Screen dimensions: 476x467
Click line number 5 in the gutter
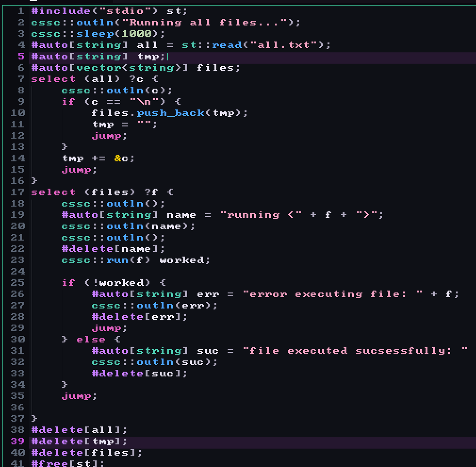click(21, 57)
